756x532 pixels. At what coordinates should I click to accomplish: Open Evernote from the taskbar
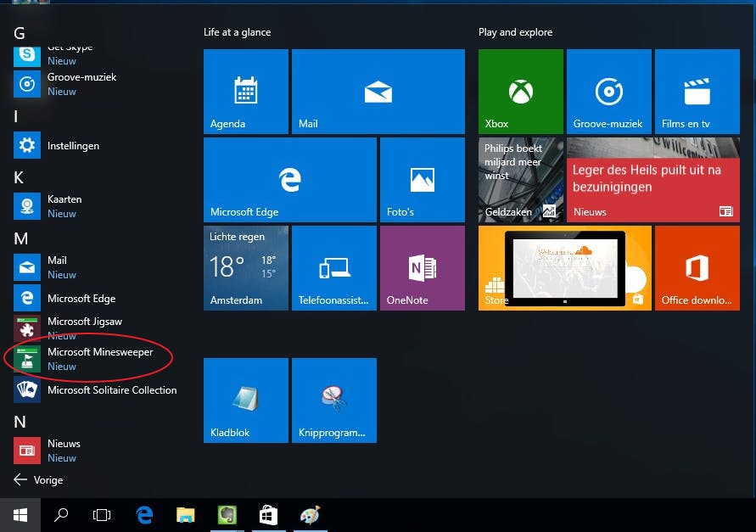(x=227, y=515)
